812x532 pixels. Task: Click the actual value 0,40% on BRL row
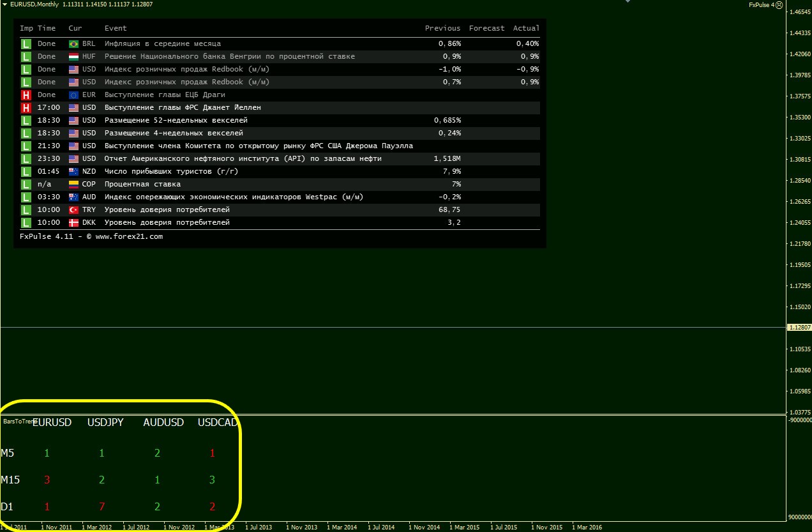tap(528, 44)
